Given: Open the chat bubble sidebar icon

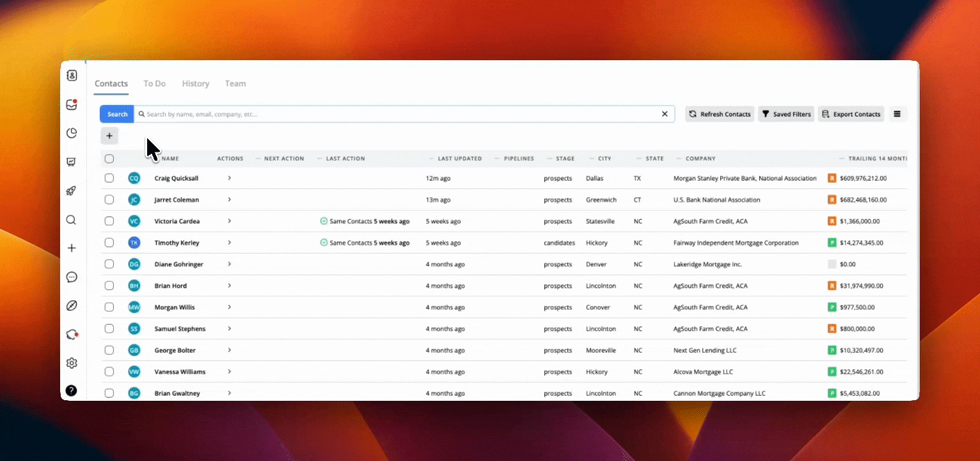Looking at the screenshot, I should point(72,277).
